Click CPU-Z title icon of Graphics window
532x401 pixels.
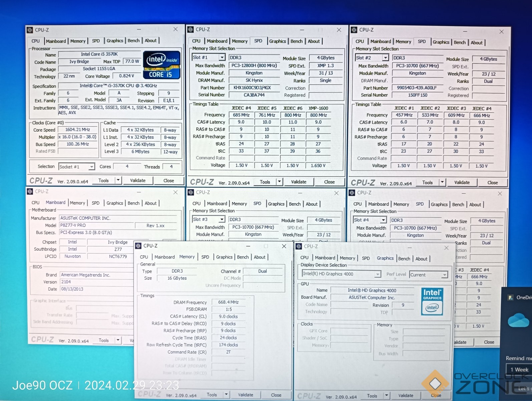point(299,246)
